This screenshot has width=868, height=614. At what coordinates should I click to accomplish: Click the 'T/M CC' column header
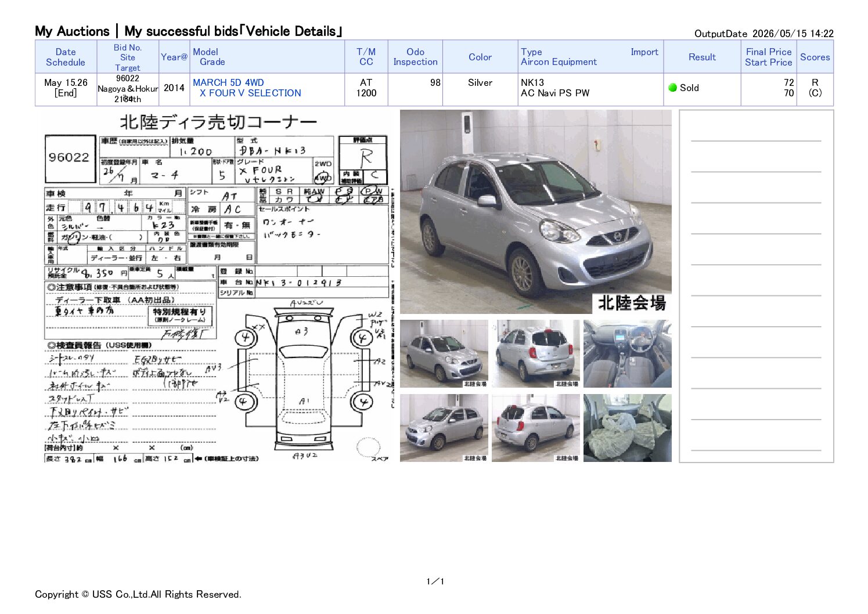point(366,57)
